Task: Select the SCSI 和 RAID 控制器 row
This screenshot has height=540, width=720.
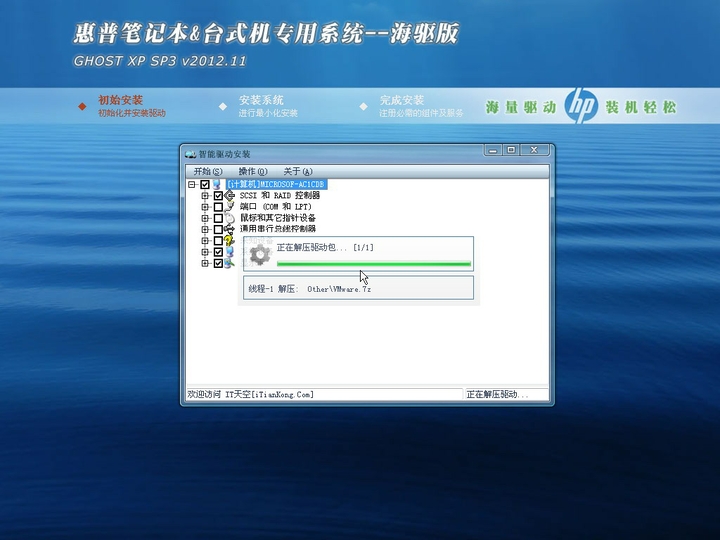Action: point(280,196)
